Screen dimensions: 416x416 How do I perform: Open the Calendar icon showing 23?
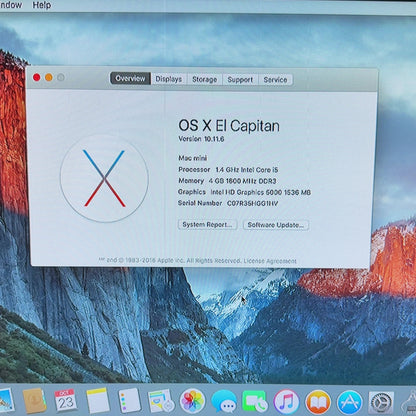click(65, 401)
